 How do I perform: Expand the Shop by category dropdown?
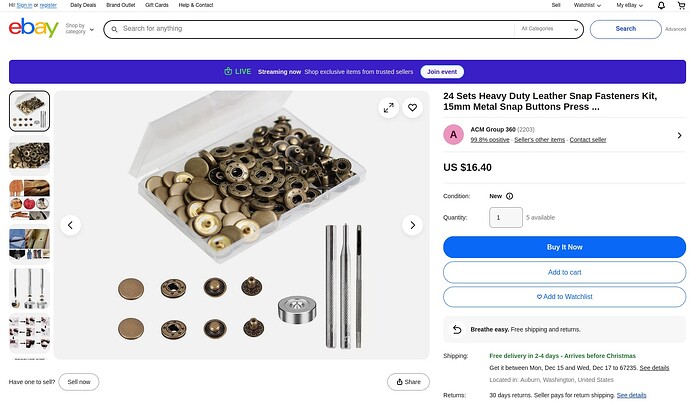pos(79,29)
